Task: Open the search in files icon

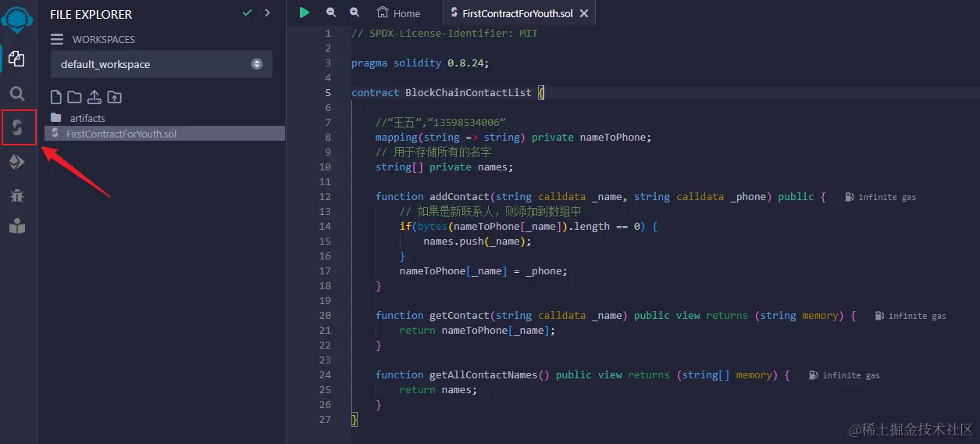Action: 17,94
